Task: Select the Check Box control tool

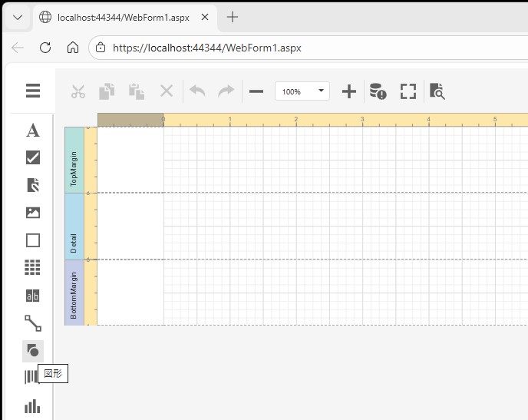Action: (x=33, y=158)
